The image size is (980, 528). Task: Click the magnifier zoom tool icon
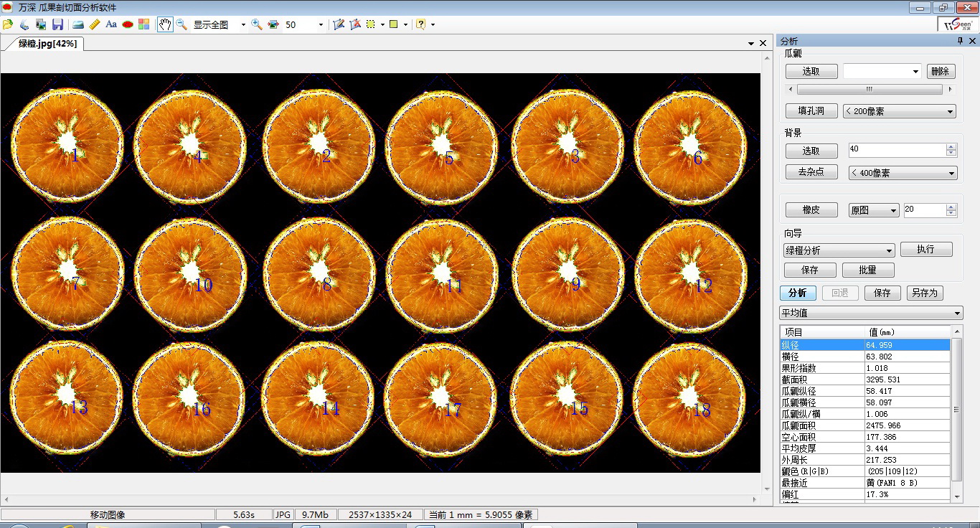[x=182, y=24]
